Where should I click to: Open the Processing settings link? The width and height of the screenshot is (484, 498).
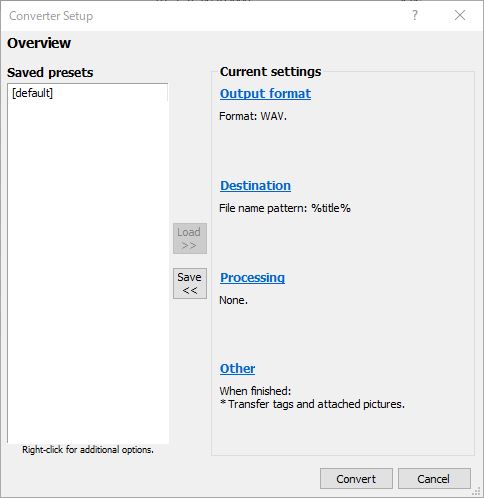tap(252, 278)
